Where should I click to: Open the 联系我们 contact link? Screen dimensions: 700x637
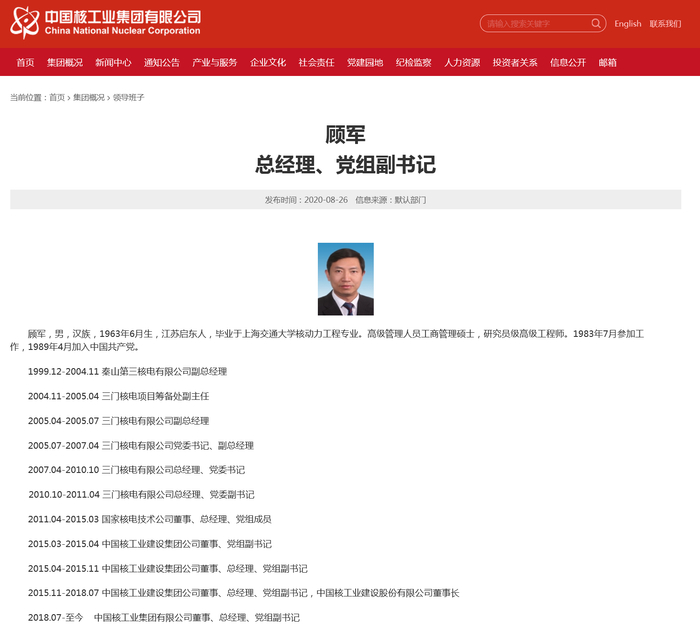click(x=665, y=24)
